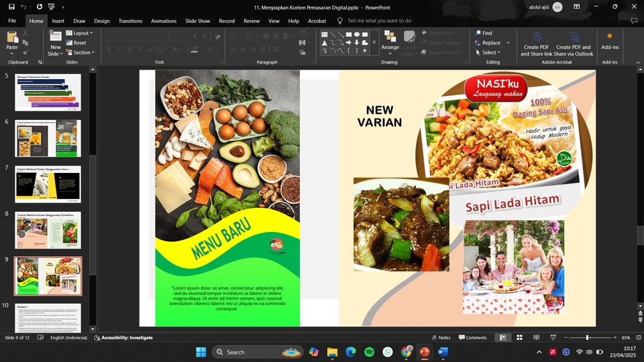This screenshot has height=362, width=644.
Task: Open WhatsApp from the taskbar
Action: click(388, 352)
